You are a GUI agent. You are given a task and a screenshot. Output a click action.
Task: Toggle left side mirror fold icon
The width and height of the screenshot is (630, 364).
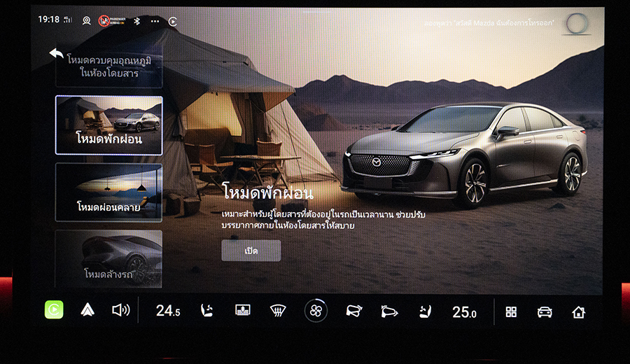[x=354, y=311]
